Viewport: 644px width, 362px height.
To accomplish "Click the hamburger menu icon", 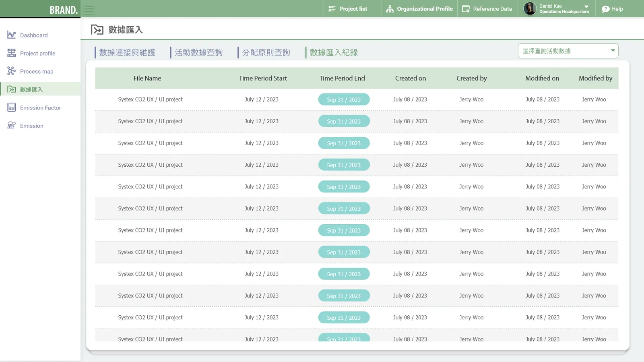I will (x=89, y=10).
